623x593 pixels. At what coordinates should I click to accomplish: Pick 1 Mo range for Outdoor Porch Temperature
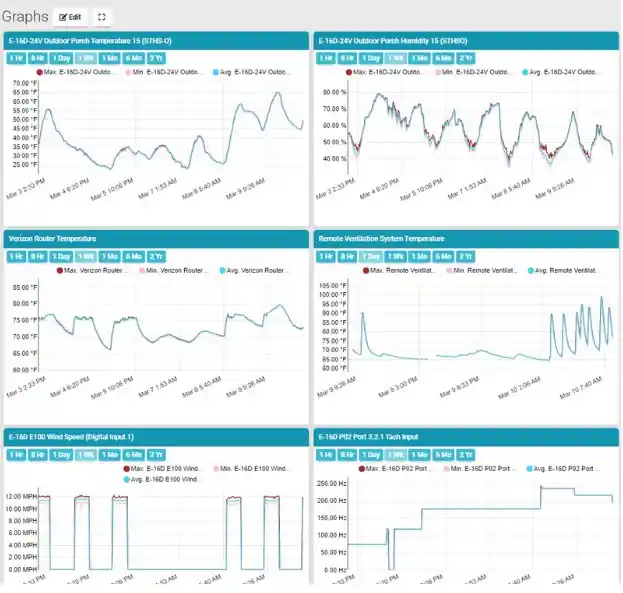(109, 58)
